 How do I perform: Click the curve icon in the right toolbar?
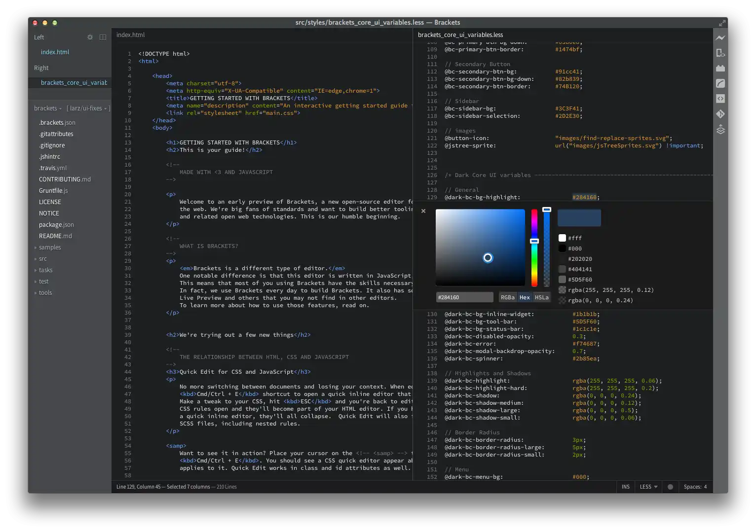point(720,83)
